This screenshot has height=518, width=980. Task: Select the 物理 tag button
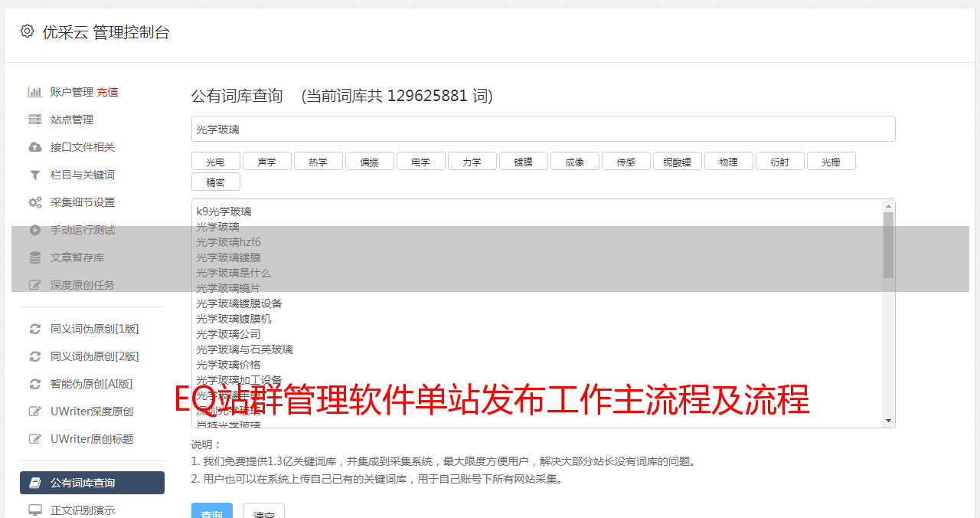coord(728,161)
